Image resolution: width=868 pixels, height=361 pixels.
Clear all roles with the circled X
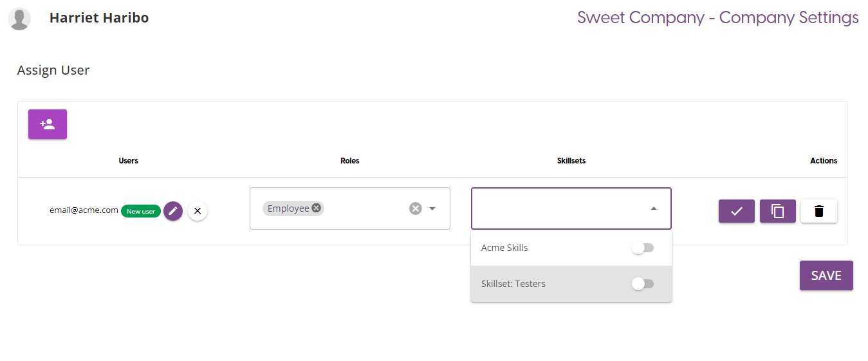[416, 208]
